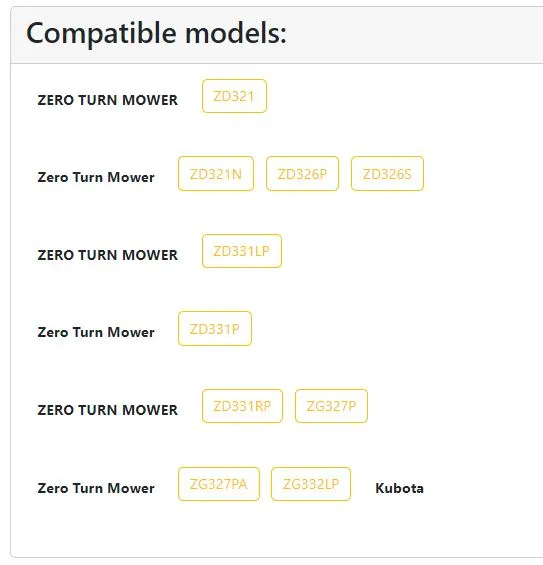543x565 pixels.
Task: Select the ZG327PA model tag
Action: [219, 484]
